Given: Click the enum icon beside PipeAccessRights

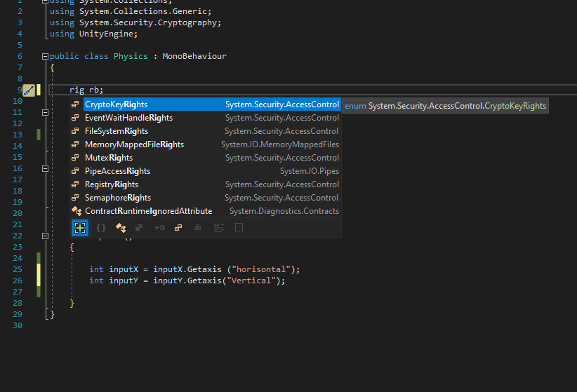Looking at the screenshot, I should pyautogui.click(x=75, y=171).
